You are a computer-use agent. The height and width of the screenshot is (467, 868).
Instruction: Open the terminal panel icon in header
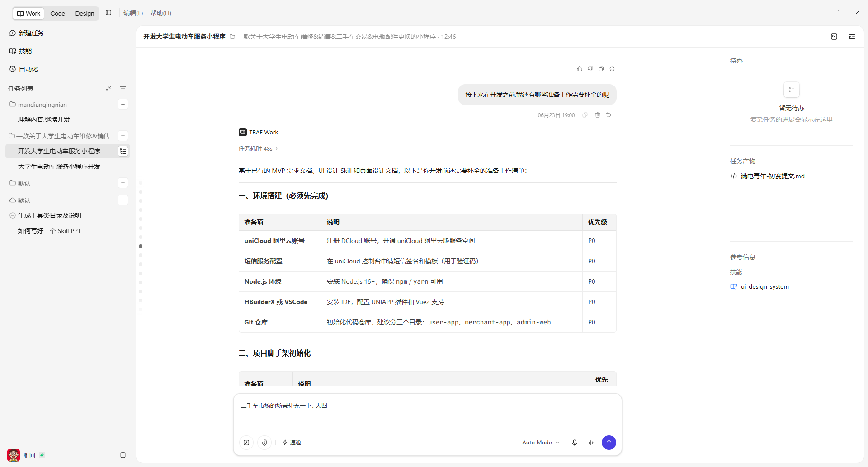click(834, 37)
